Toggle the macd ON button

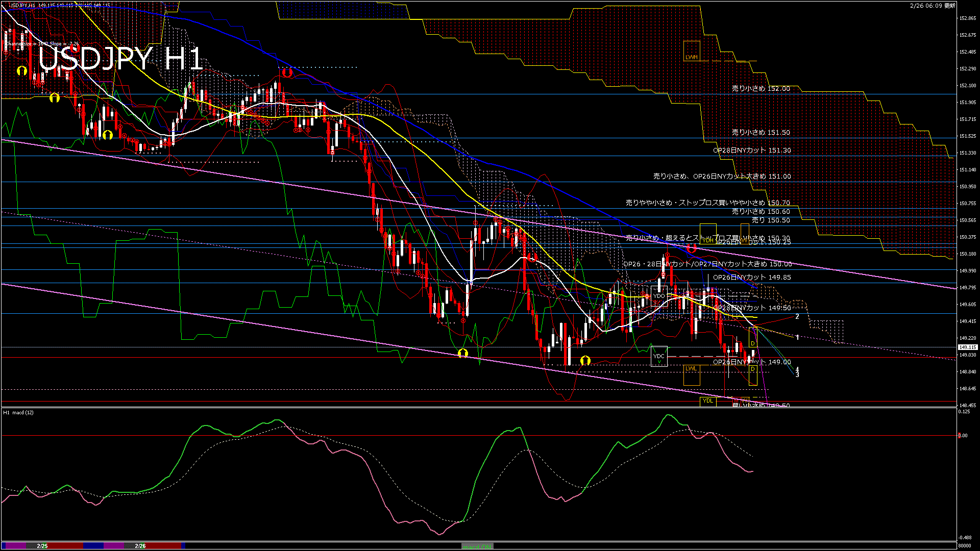point(477,546)
